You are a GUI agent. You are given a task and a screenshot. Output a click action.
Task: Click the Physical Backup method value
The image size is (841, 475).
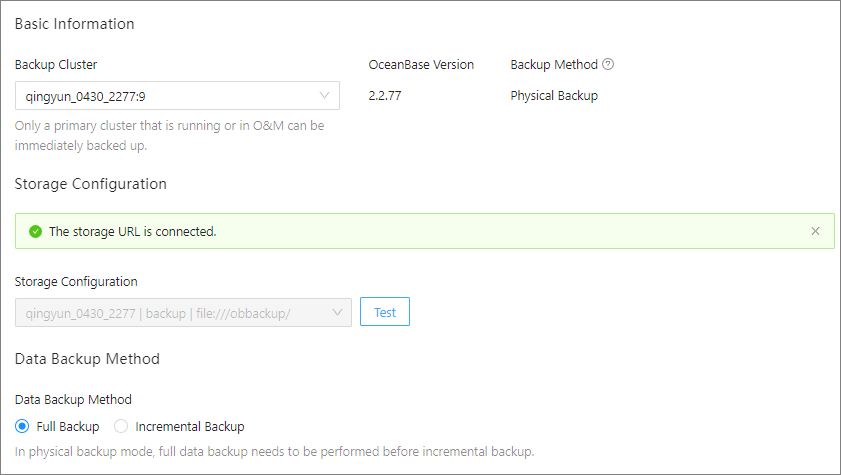(x=554, y=96)
